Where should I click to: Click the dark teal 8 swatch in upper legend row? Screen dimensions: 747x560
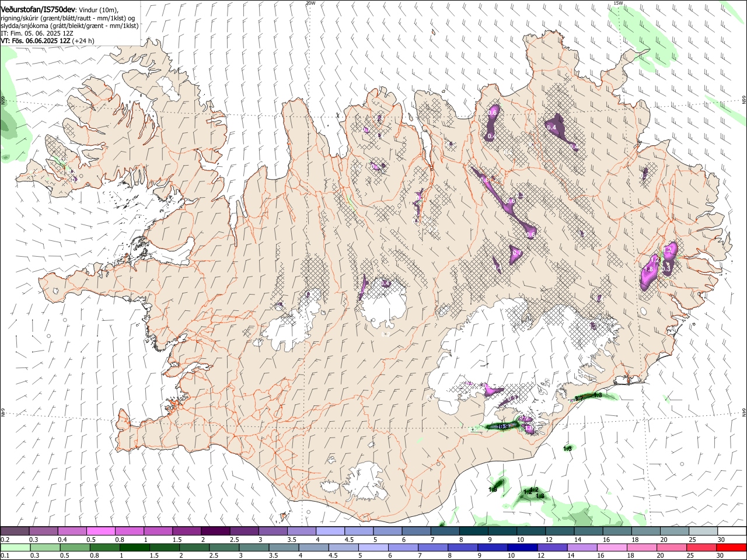(473, 531)
